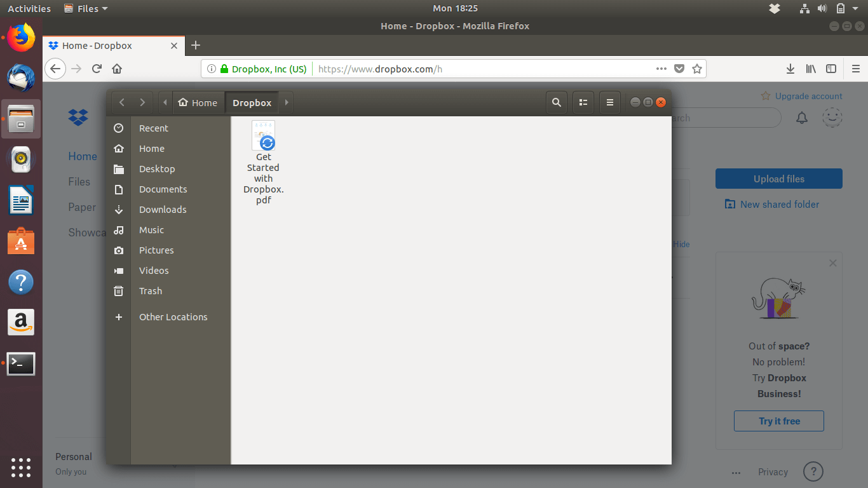Open page actions three-dot menu
Screen dimensions: 868x488
(x=661, y=69)
